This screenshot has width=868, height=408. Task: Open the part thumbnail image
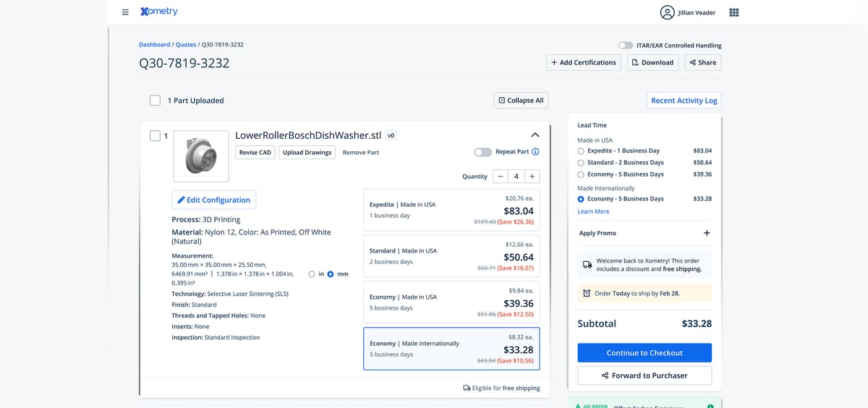[201, 156]
